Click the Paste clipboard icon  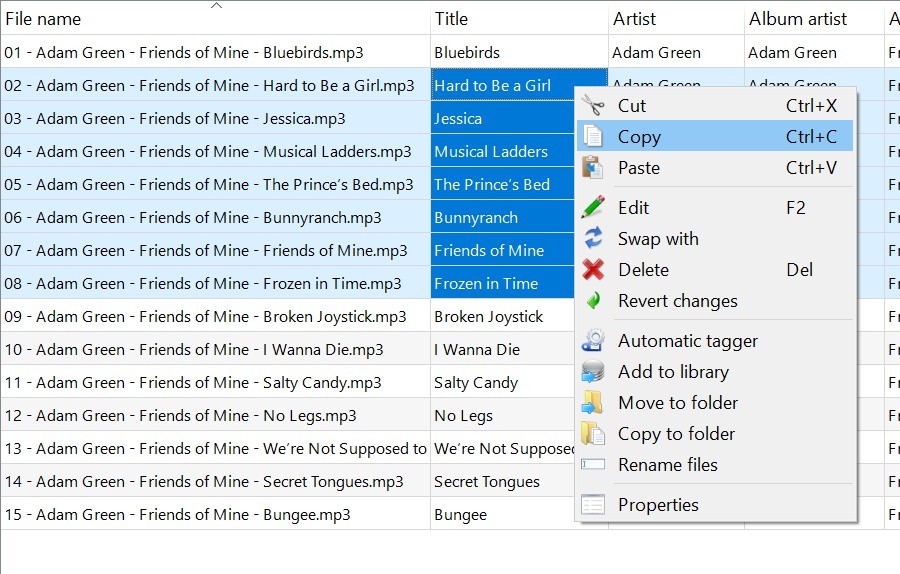click(x=593, y=168)
